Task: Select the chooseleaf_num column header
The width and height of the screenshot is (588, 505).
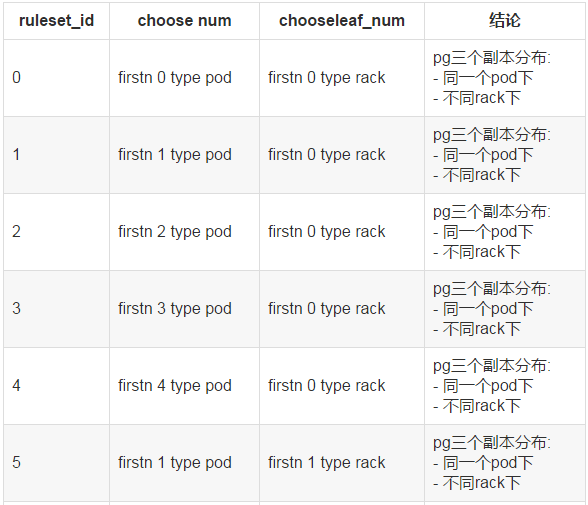Action: coord(342,21)
